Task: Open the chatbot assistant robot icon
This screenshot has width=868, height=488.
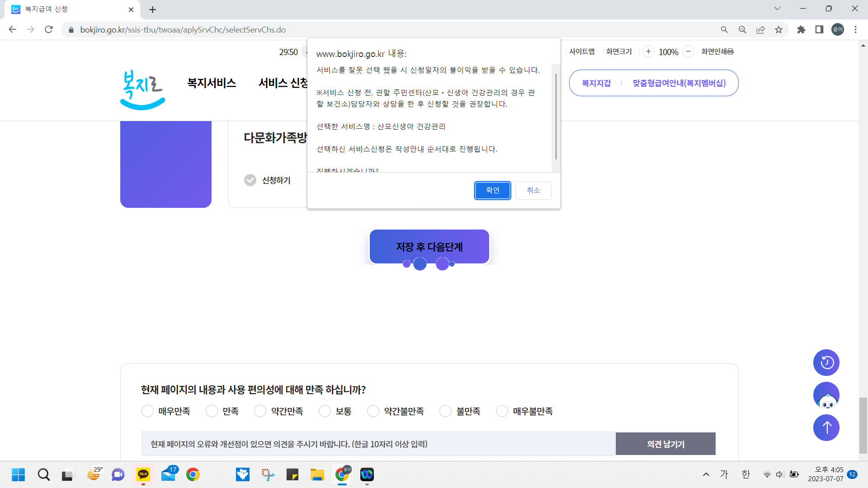Action: click(826, 395)
